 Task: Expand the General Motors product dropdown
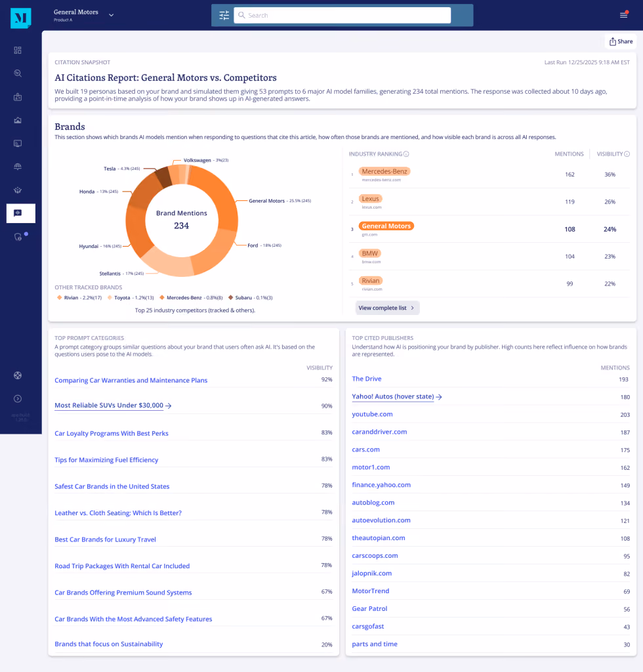[111, 15]
